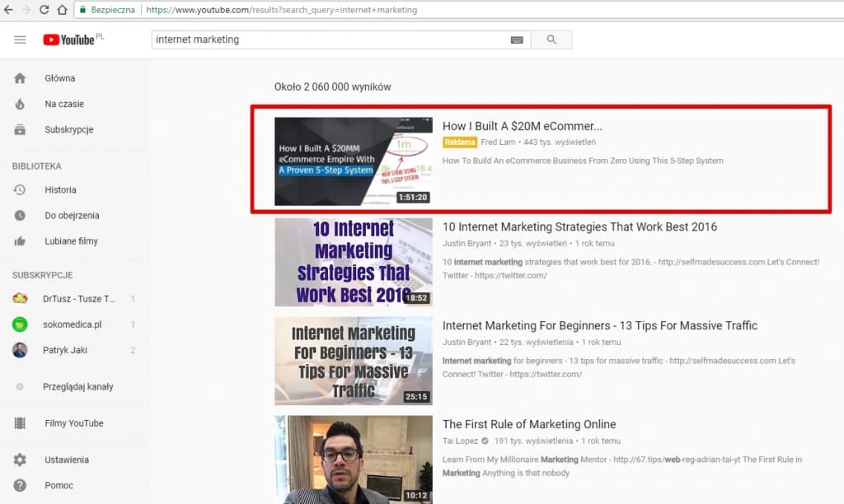This screenshot has height=504, width=844.
Task: Click the search magnifier button
Action: (x=551, y=39)
